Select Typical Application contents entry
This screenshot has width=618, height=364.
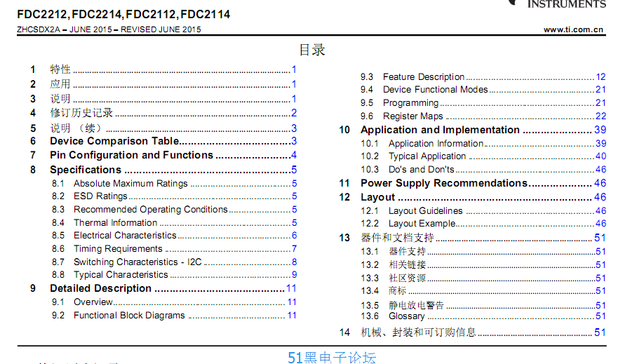(x=427, y=156)
